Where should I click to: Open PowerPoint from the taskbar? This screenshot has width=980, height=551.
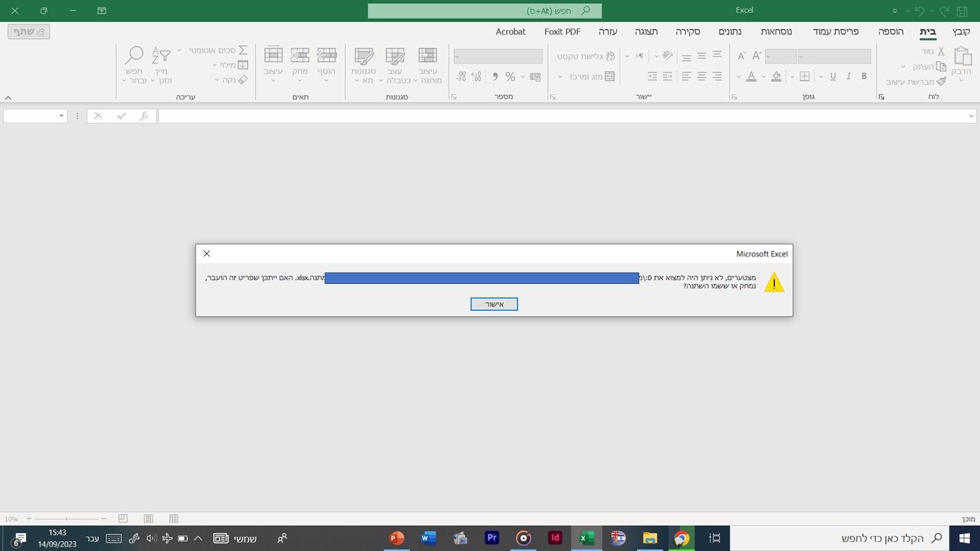tap(397, 538)
